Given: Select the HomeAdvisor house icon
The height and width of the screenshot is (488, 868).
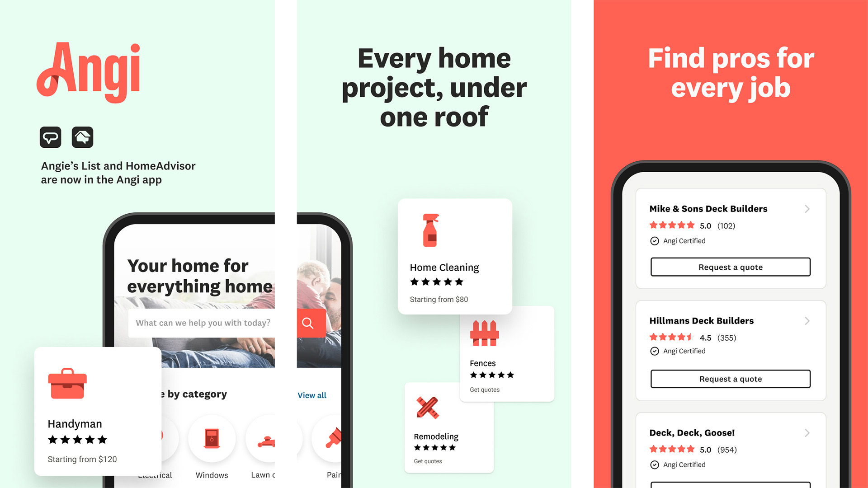Looking at the screenshot, I should (x=84, y=138).
